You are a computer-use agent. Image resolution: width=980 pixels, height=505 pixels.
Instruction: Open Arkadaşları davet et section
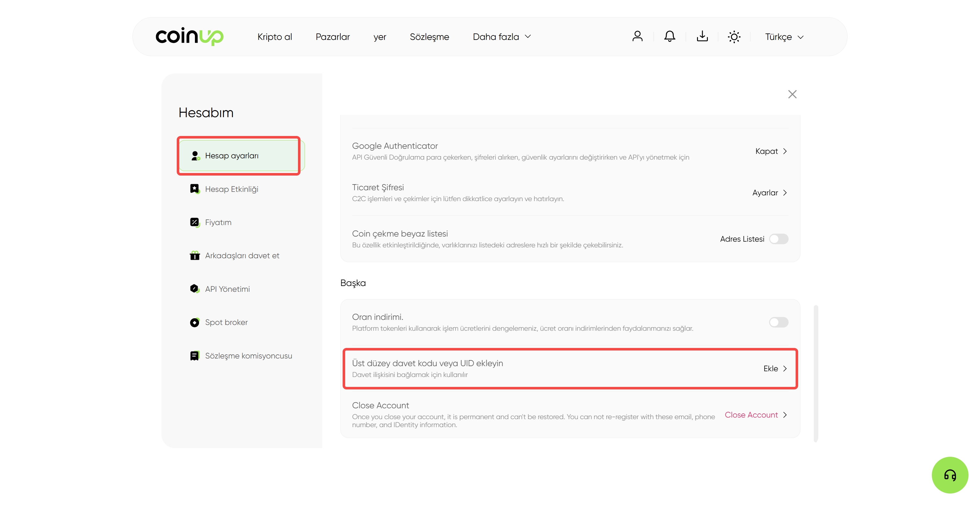[242, 255]
